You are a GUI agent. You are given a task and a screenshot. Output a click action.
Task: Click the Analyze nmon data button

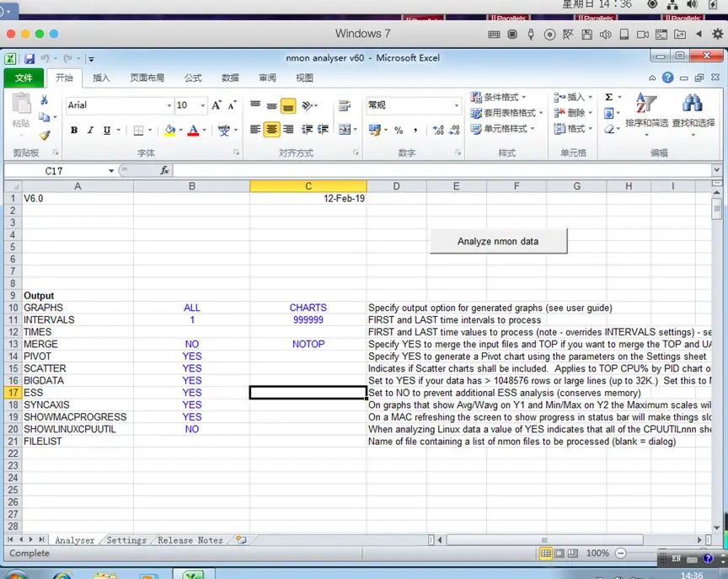click(498, 241)
